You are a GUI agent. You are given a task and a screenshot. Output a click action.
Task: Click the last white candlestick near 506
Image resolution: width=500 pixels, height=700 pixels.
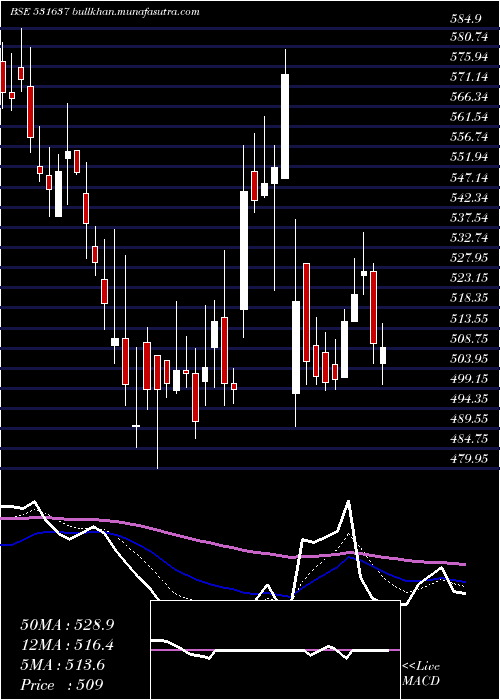[x=383, y=355]
